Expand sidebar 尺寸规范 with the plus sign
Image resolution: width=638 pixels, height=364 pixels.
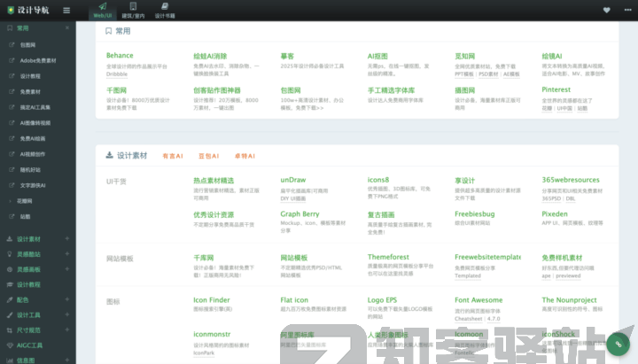[67, 329]
